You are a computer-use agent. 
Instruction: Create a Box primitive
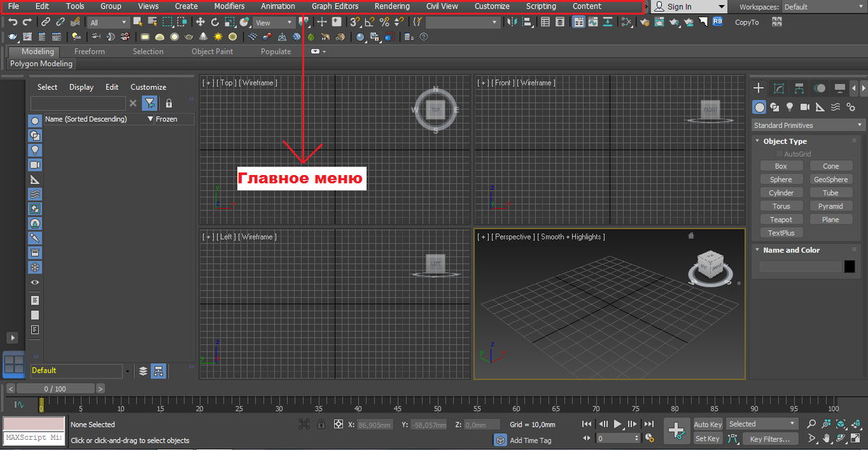click(x=780, y=166)
